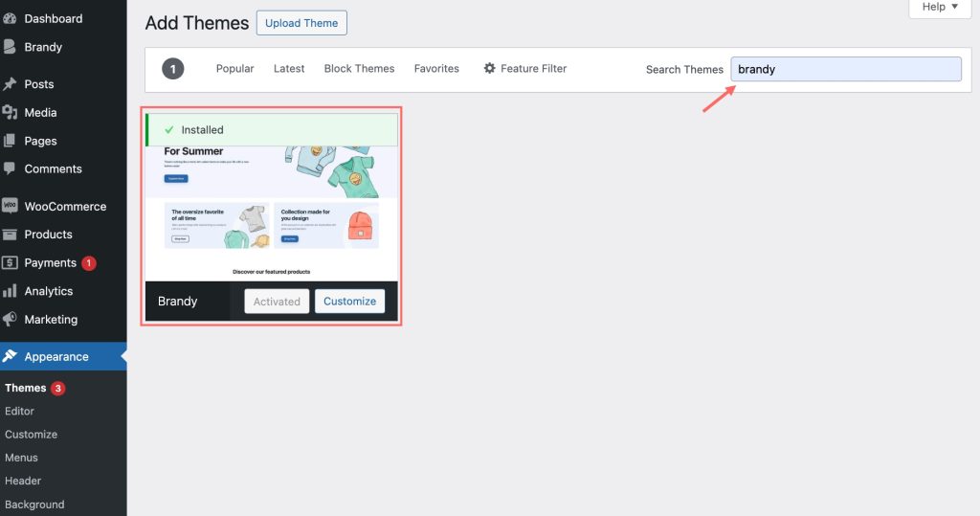The image size is (980, 516).
Task: Click the Search Themes input field
Action: click(x=845, y=69)
